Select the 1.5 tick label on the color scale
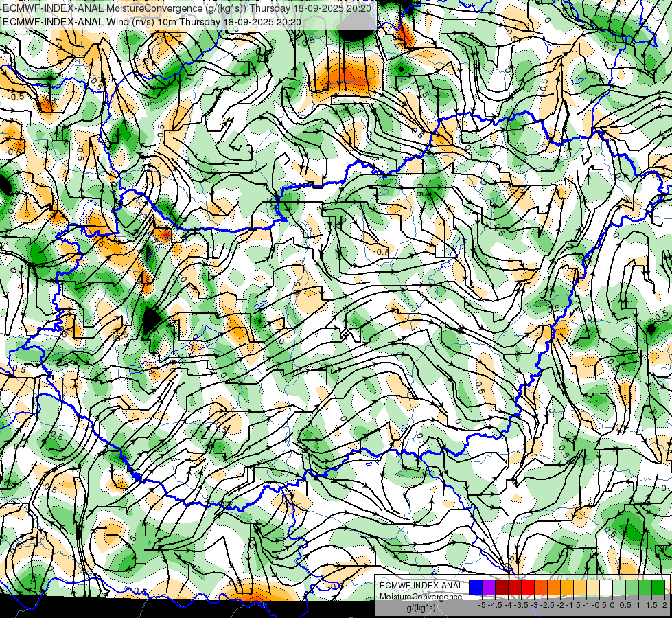The width and height of the screenshot is (672, 618). click(651, 605)
